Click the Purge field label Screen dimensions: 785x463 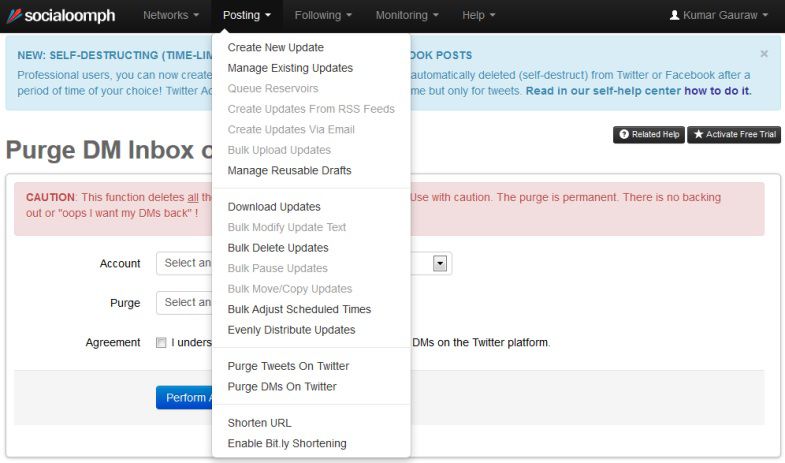[125, 303]
